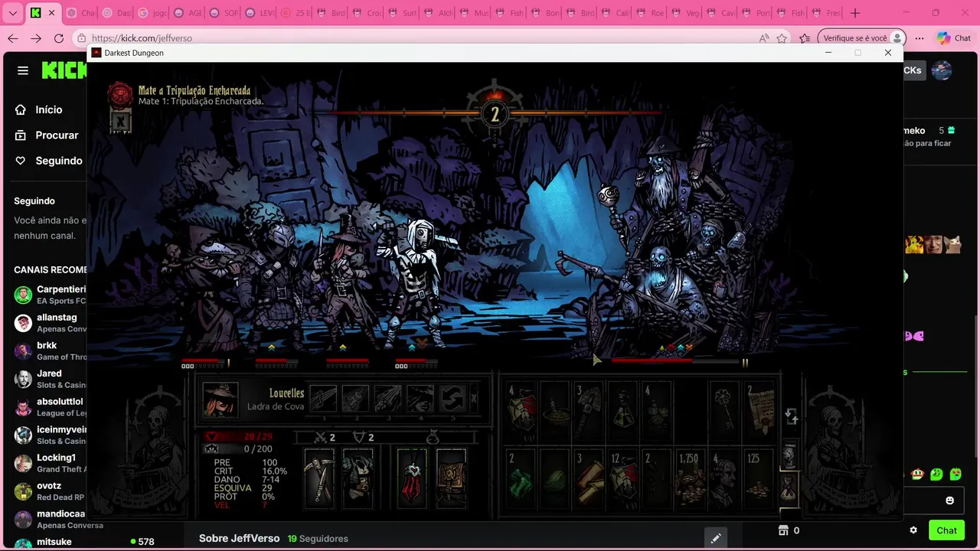Click the pencil edit icon below the stream
The height and width of the screenshot is (551, 980).
[x=715, y=538]
